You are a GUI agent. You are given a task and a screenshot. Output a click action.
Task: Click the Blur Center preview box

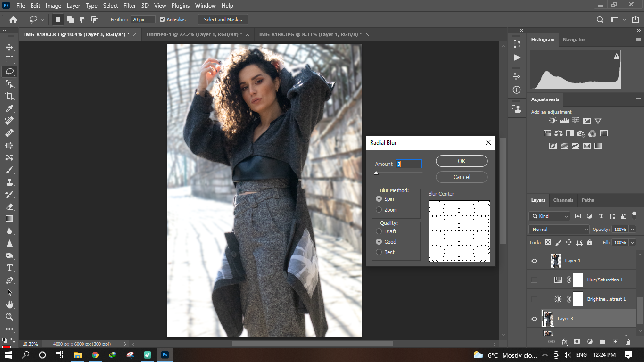pos(459,231)
